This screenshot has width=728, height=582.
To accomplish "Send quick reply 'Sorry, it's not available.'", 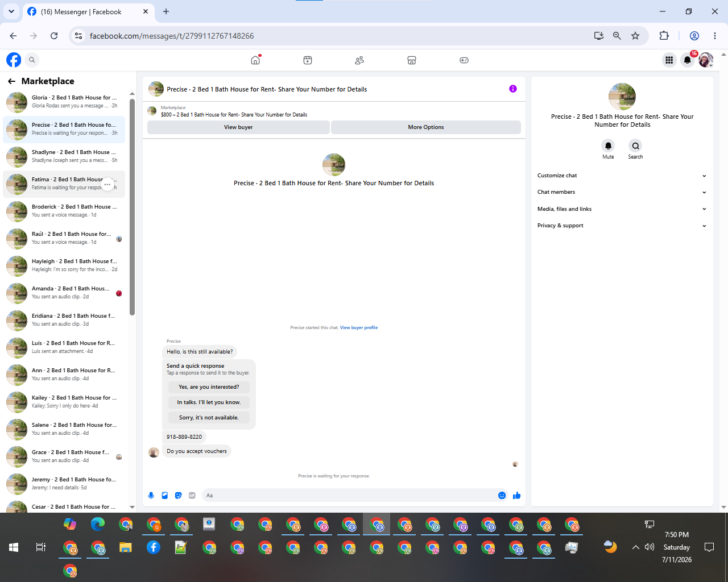I will tap(209, 418).
